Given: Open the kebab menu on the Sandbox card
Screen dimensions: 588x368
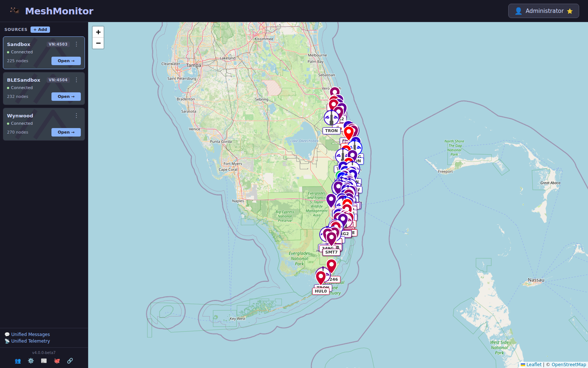Looking at the screenshot, I should tap(76, 44).
